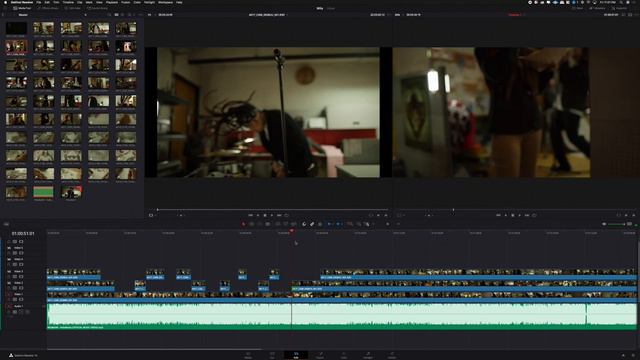This screenshot has height=360, width=640.
Task: Toggle Linked Selection chain icon
Action: pyautogui.click(x=312, y=224)
